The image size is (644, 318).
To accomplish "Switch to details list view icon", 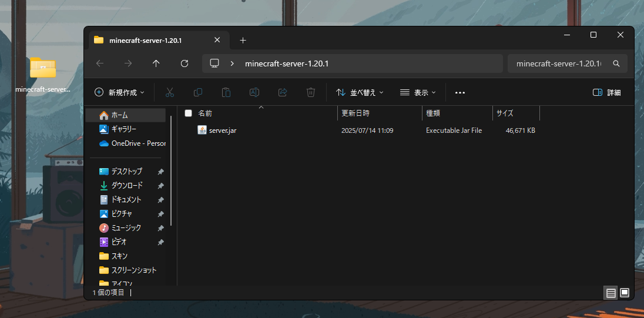I will 611,293.
